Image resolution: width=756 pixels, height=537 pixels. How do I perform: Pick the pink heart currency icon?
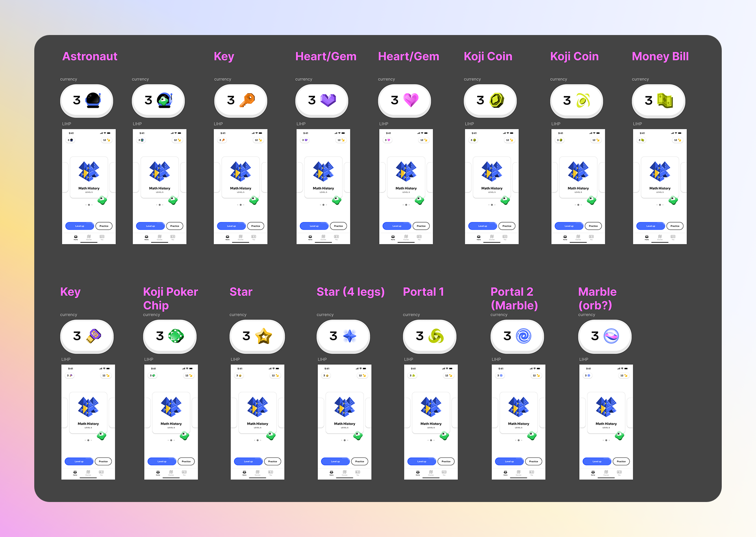click(x=411, y=100)
